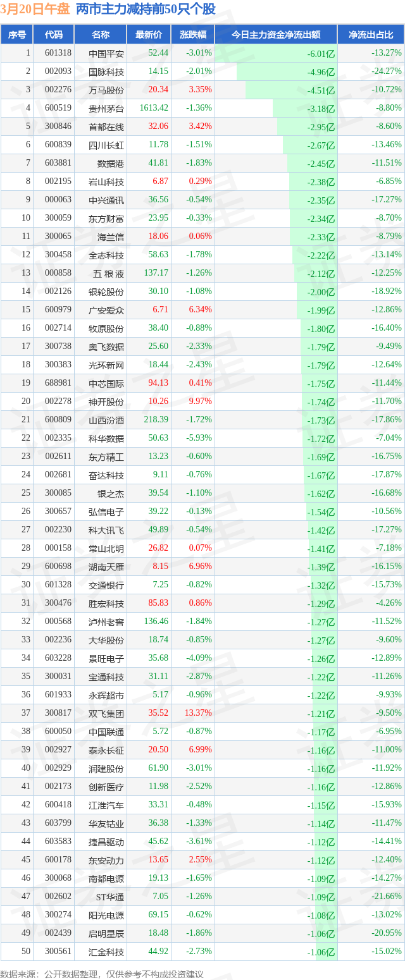Select stock name 中国平安
This screenshot has height=980, width=405.
coord(107,53)
